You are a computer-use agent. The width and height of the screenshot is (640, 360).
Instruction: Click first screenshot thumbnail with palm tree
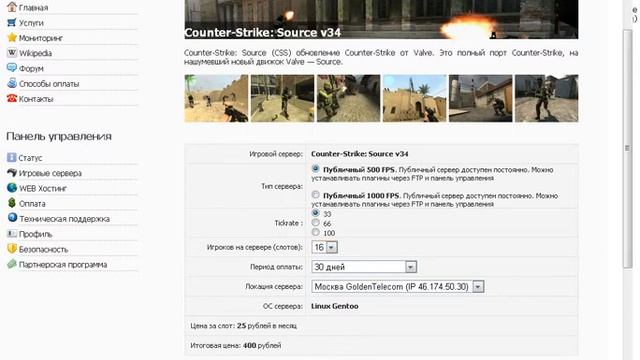[x=216, y=98]
